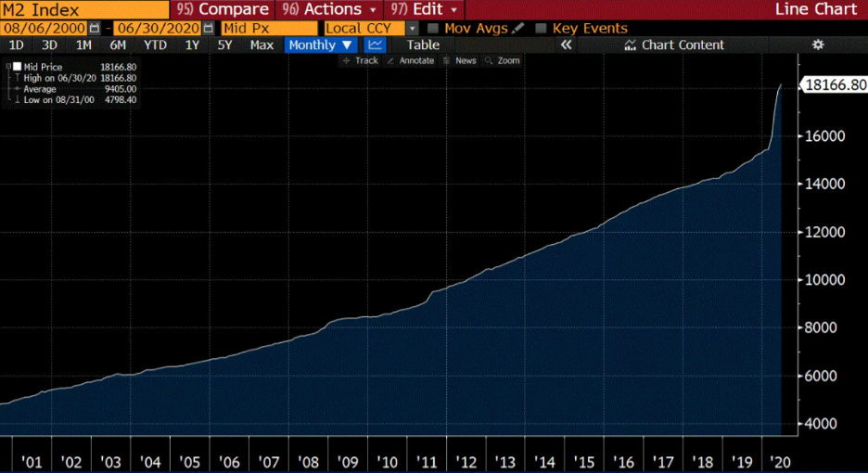Click the line chart type icon
The height and width of the screenshot is (473, 868).
pyautogui.click(x=376, y=45)
